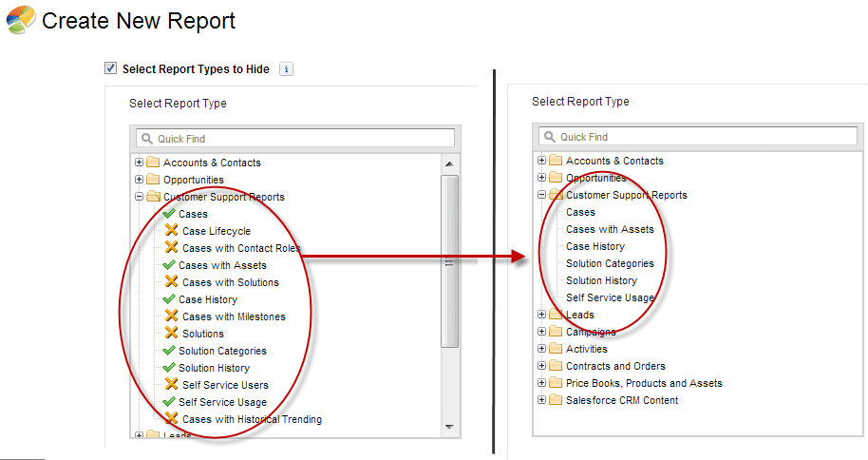Click the info icon next to Select Report Types to Hide
This screenshot has width=868, height=460.
(287, 69)
